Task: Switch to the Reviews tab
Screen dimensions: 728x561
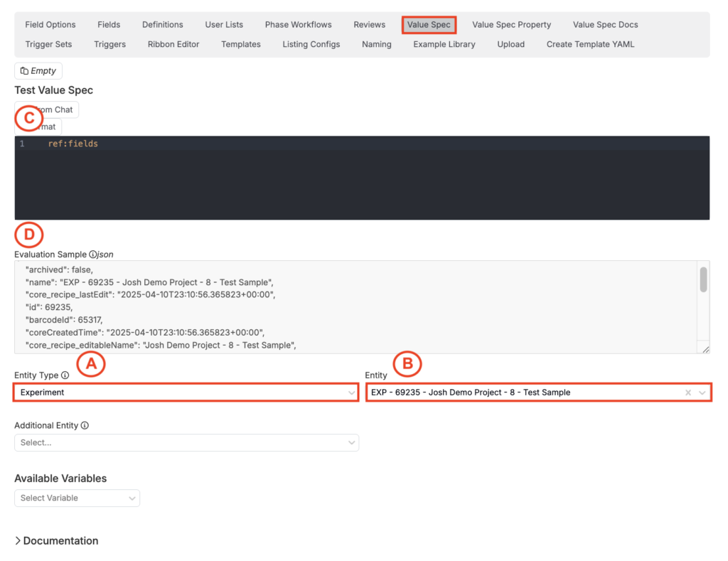Action: 369,25
